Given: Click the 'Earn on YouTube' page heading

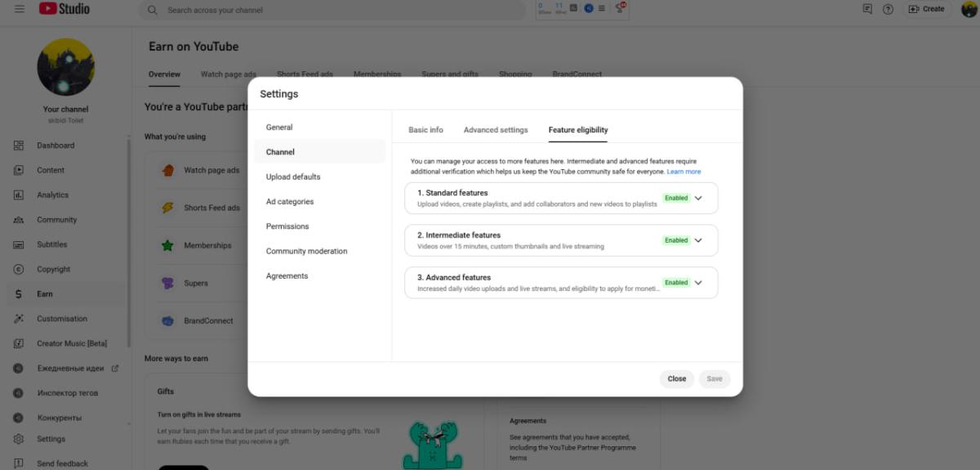Looking at the screenshot, I should click(x=194, y=47).
